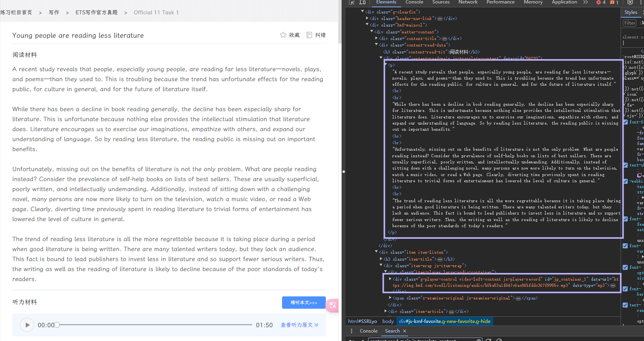Go to ETS写作官方真题 breadcrumb link
This screenshot has height=341, width=644.
point(96,12)
